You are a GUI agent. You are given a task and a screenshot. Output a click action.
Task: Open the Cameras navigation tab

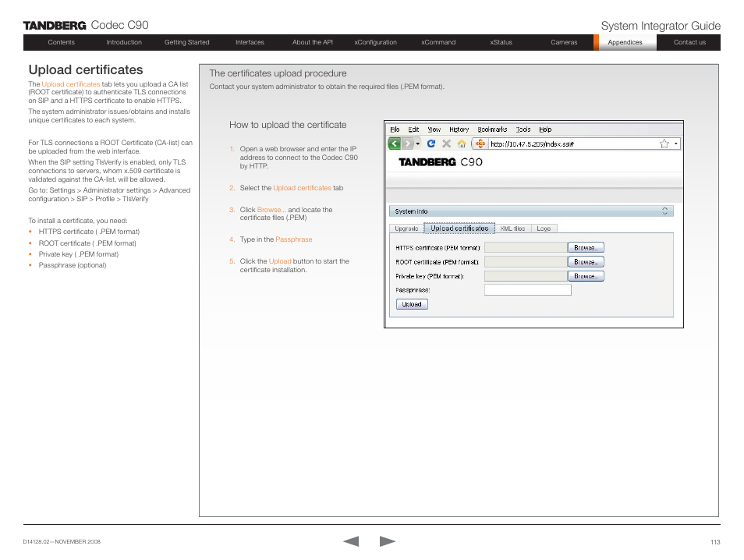point(564,42)
